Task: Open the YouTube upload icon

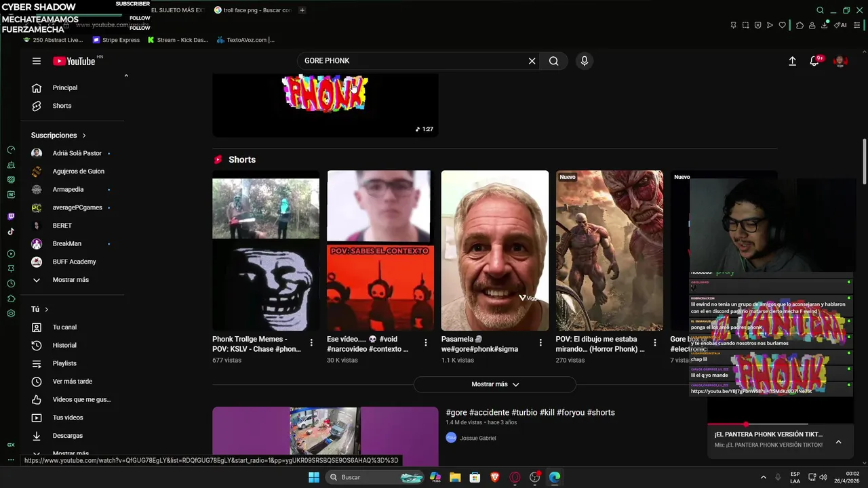Action: pyautogui.click(x=792, y=61)
